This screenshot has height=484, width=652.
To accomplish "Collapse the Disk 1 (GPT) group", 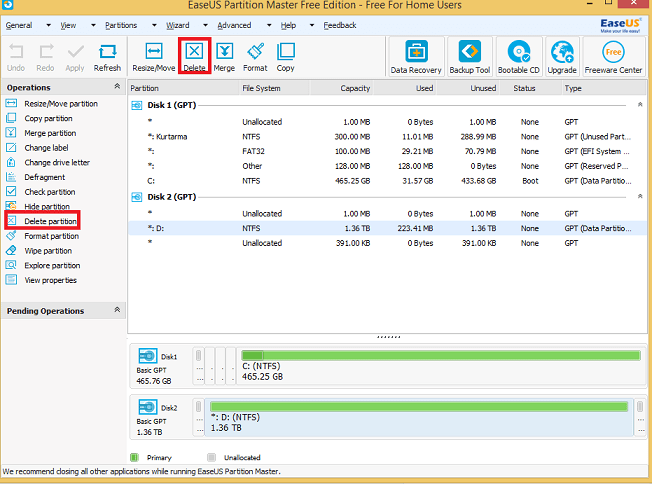I will click(x=640, y=104).
